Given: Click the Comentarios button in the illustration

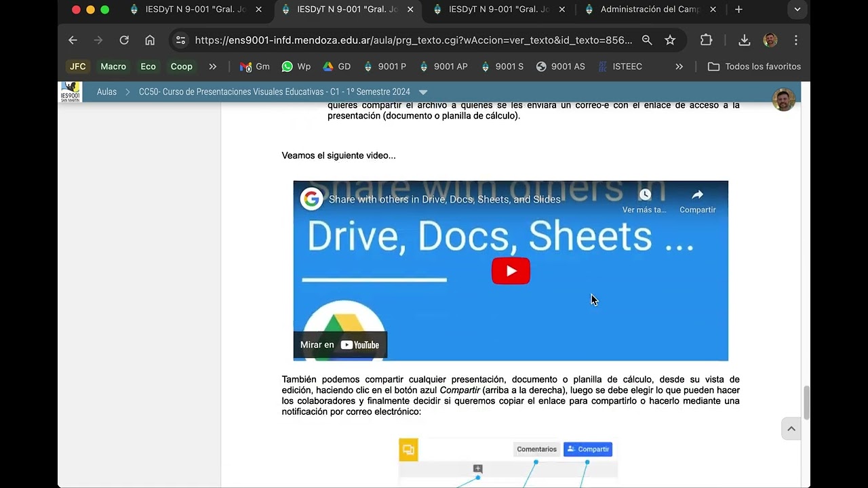Looking at the screenshot, I should (536, 449).
